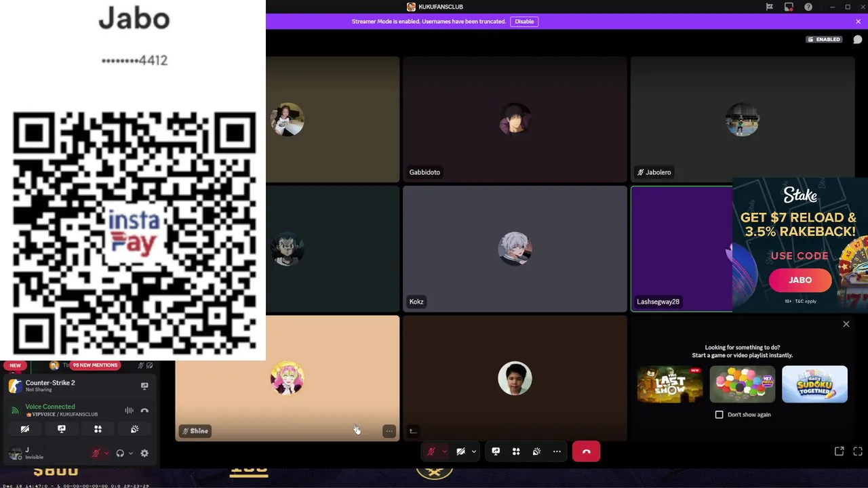Dismiss the Streamer Mode purple banner

858,22
